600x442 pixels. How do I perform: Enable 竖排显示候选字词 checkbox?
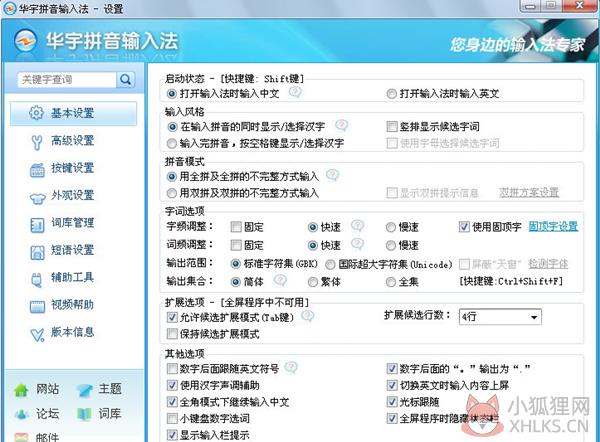[392, 126]
